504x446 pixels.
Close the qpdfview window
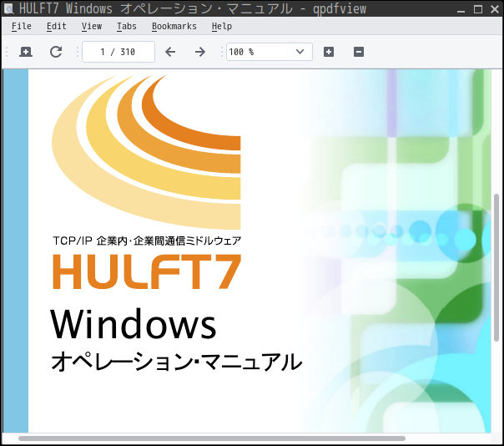tap(495, 9)
